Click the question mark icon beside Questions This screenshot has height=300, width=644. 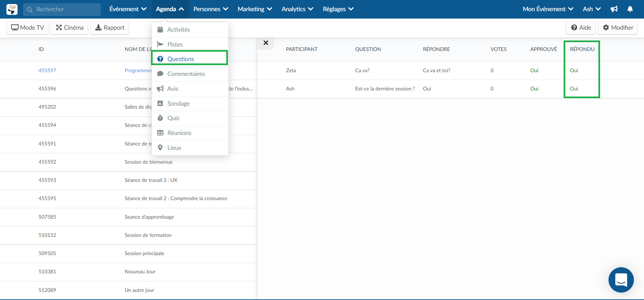[x=160, y=59]
